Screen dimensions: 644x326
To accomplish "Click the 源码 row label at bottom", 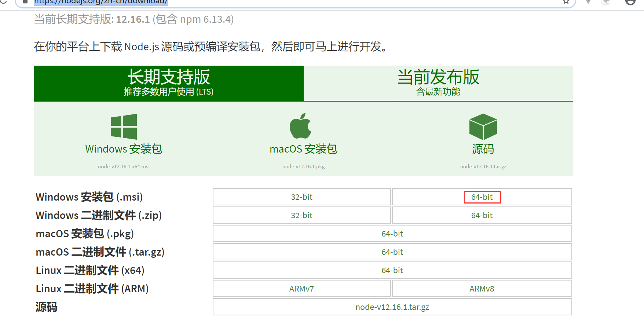I will [46, 307].
